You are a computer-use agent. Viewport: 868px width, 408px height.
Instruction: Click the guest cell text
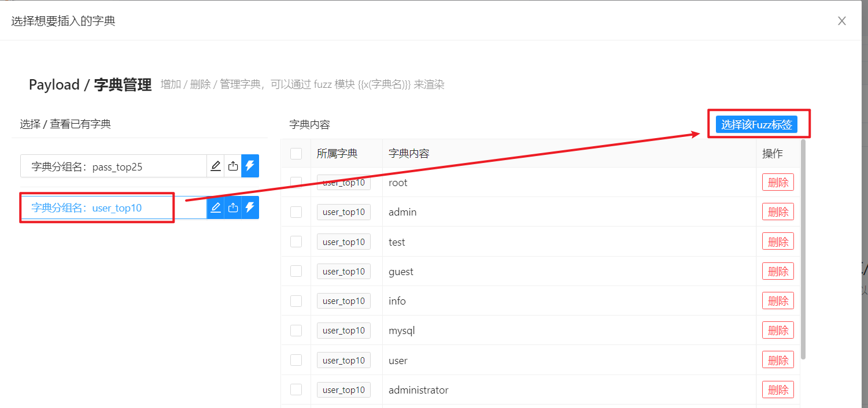(401, 272)
